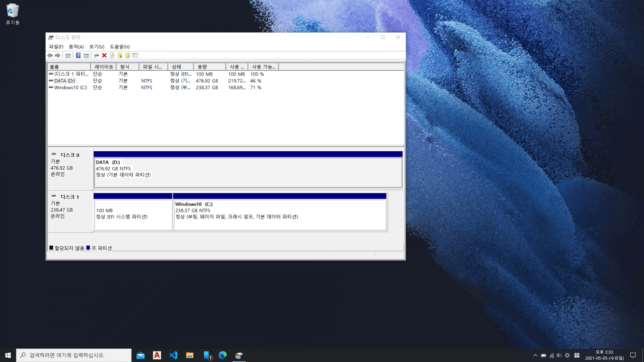Open the 동작(A) menu

click(x=76, y=47)
